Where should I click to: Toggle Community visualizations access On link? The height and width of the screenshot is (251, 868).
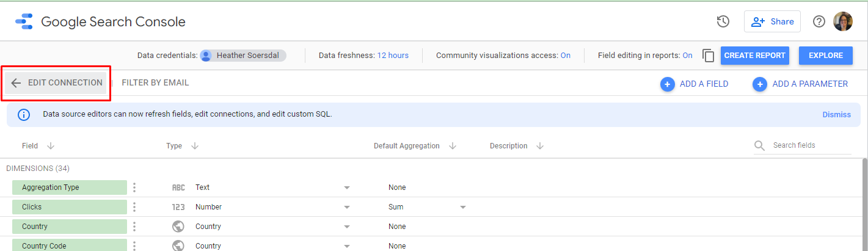point(565,56)
